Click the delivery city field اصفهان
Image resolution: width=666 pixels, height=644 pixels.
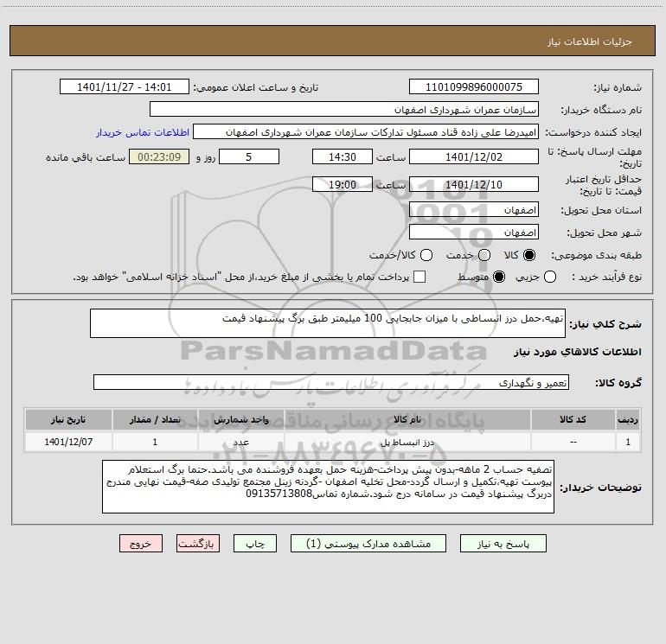pyautogui.click(x=474, y=232)
